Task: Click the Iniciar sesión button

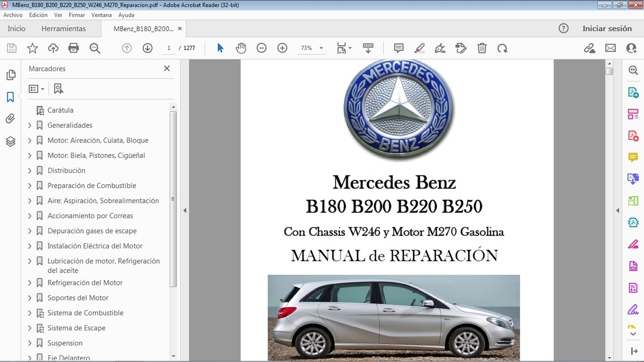Action: [x=608, y=29]
